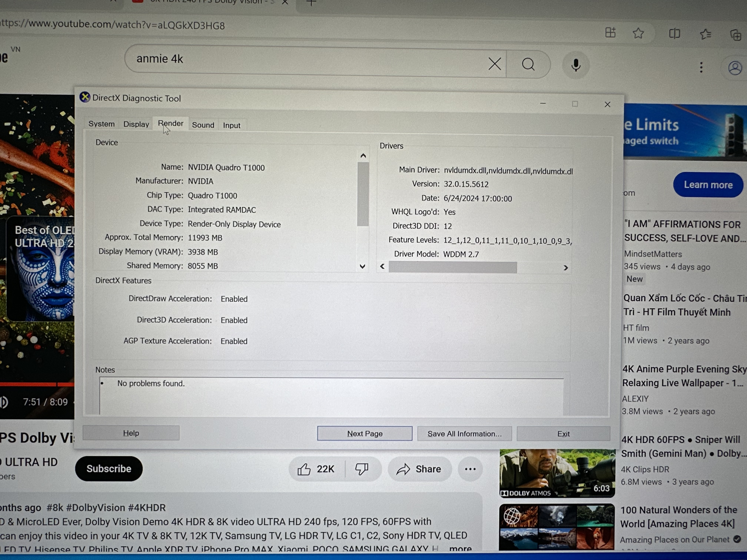Viewport: 747px width, 560px height.
Task: Close the current browser tab
Action: pos(285,2)
